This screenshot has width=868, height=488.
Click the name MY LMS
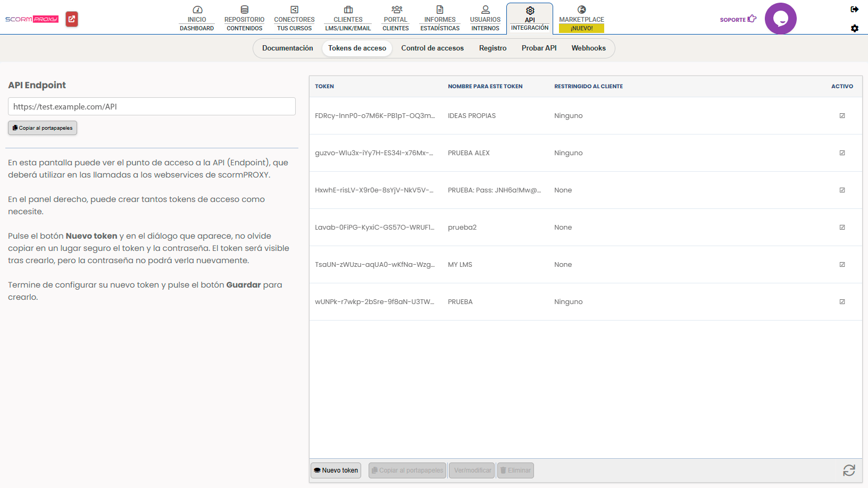pyautogui.click(x=460, y=265)
